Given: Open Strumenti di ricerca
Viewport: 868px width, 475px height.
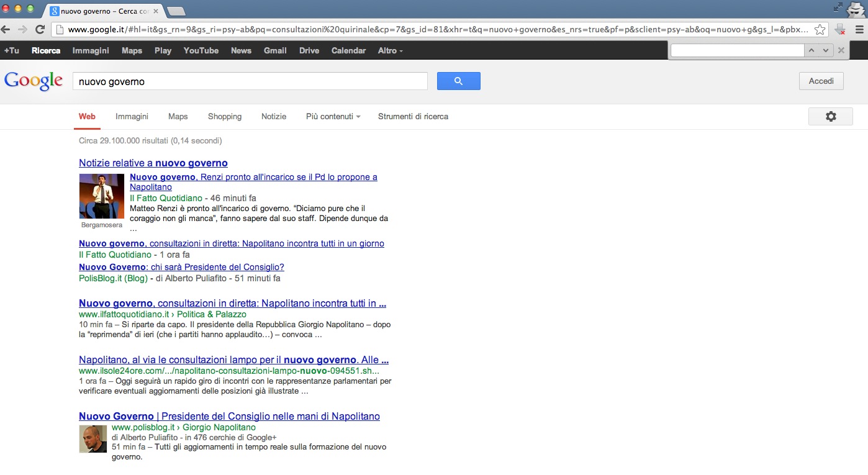Looking at the screenshot, I should click(413, 117).
